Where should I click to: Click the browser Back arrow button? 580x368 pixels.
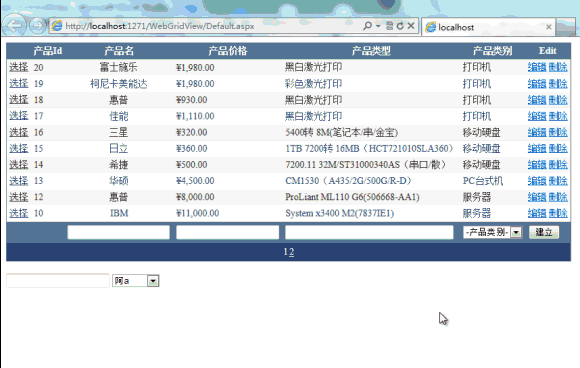(x=14, y=25)
